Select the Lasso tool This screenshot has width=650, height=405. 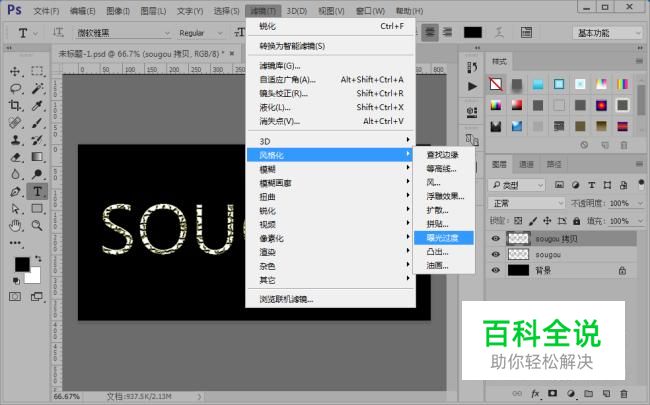click(15, 88)
